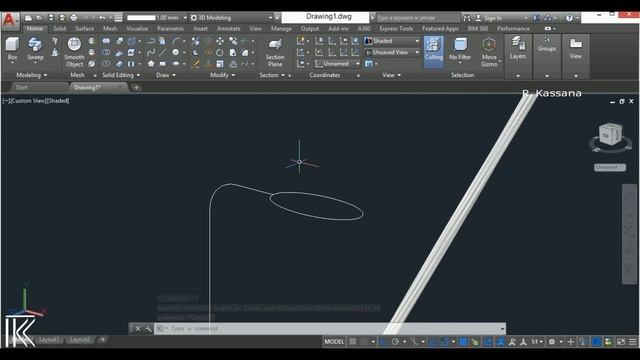640x360 pixels.
Task: Click the Smooth Object mesh tool
Action: (x=74, y=52)
